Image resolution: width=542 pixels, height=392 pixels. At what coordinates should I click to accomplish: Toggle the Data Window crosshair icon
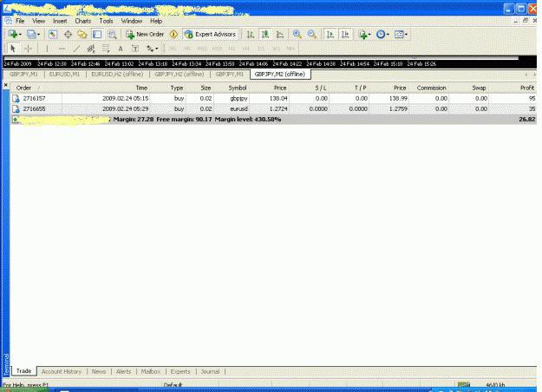tap(68, 34)
